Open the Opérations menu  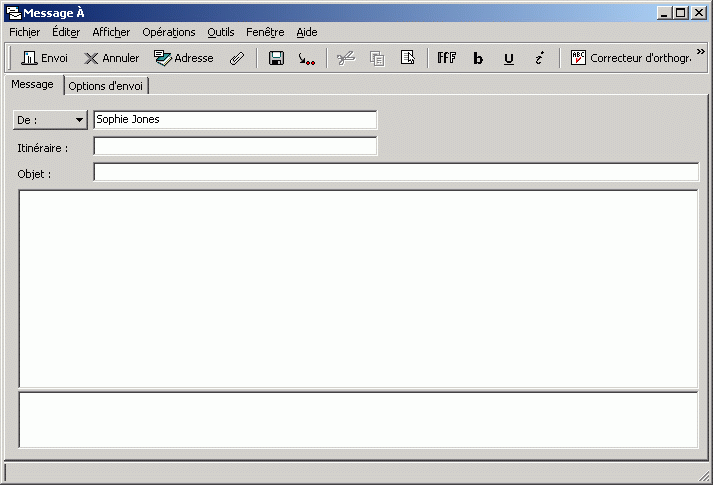pos(169,32)
